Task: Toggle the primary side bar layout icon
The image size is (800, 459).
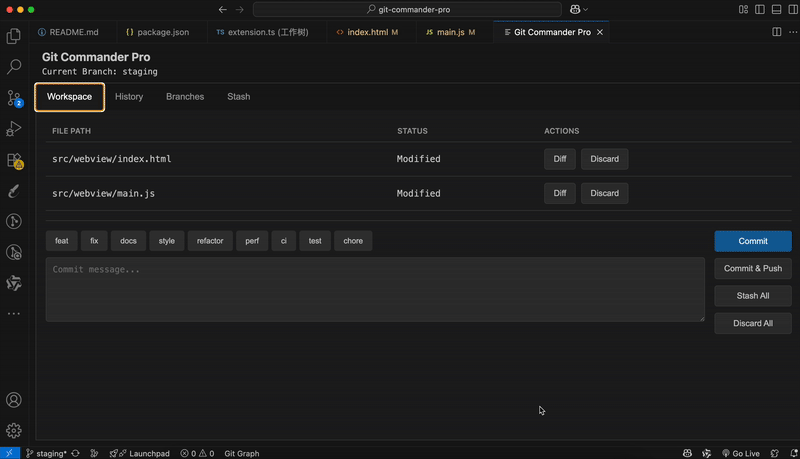Action: click(x=760, y=9)
